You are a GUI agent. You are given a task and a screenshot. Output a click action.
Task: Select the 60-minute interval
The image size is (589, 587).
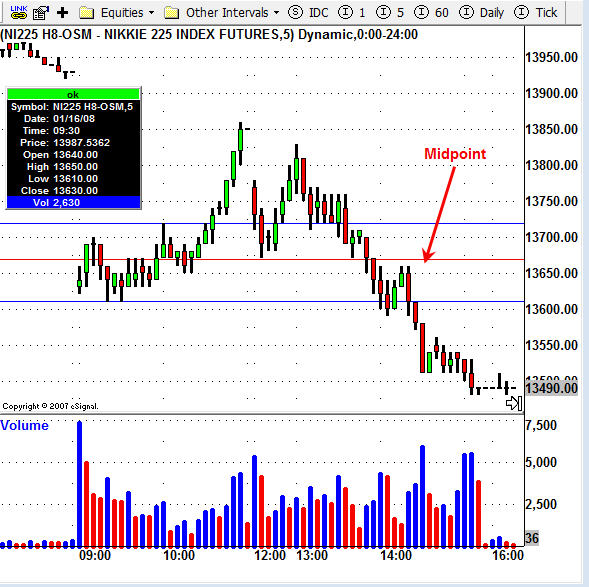tap(431, 13)
